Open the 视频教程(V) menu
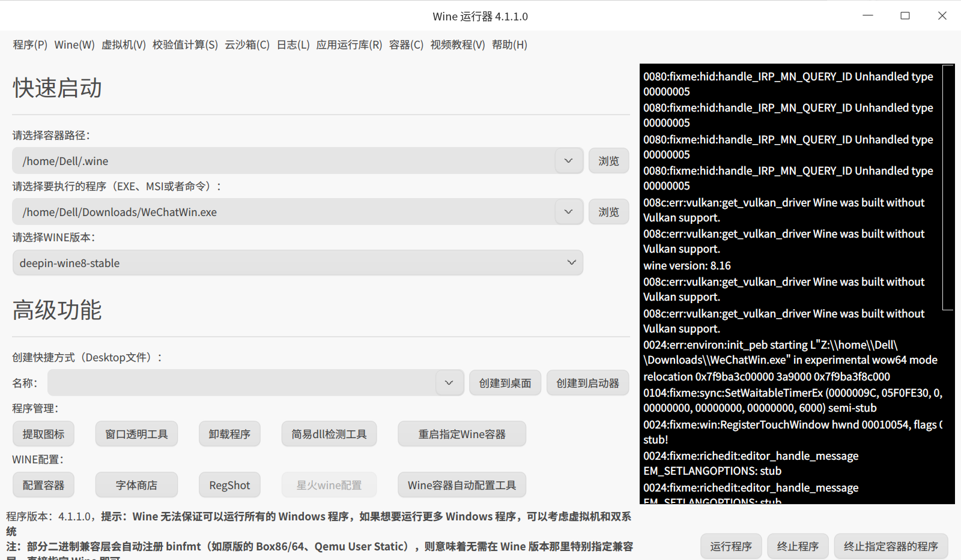This screenshot has width=961, height=560. (x=458, y=45)
